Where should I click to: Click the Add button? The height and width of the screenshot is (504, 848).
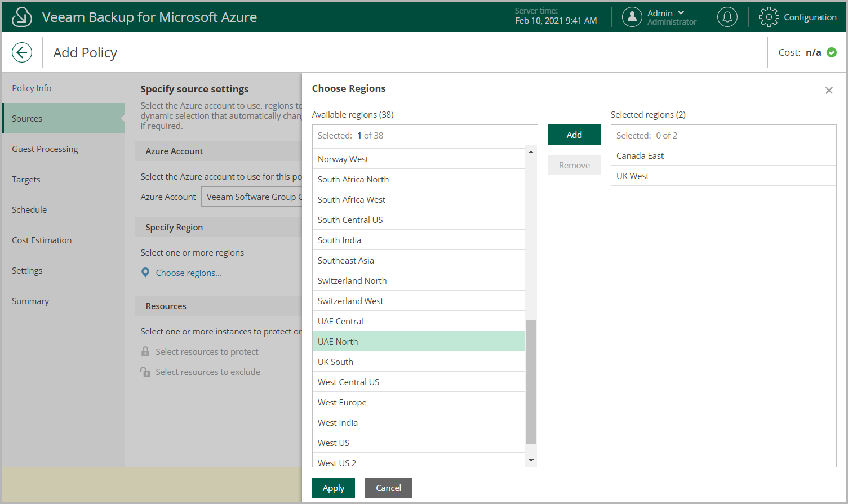click(x=574, y=135)
